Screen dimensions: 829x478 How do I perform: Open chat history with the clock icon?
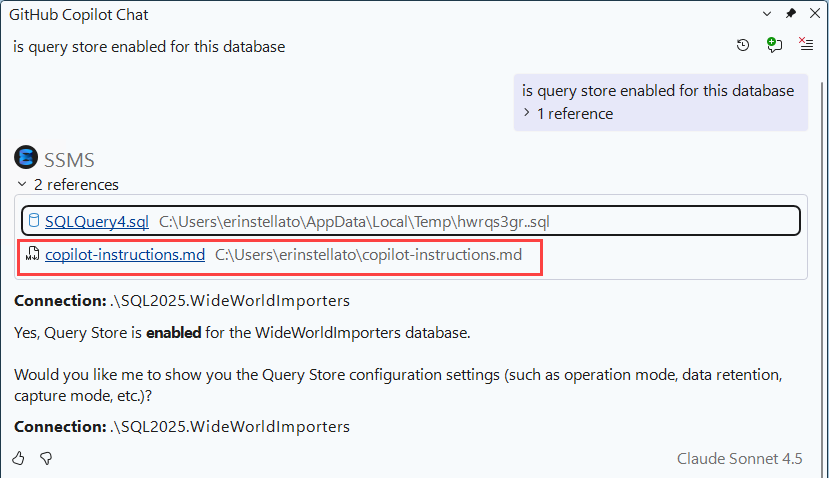[x=742, y=45]
